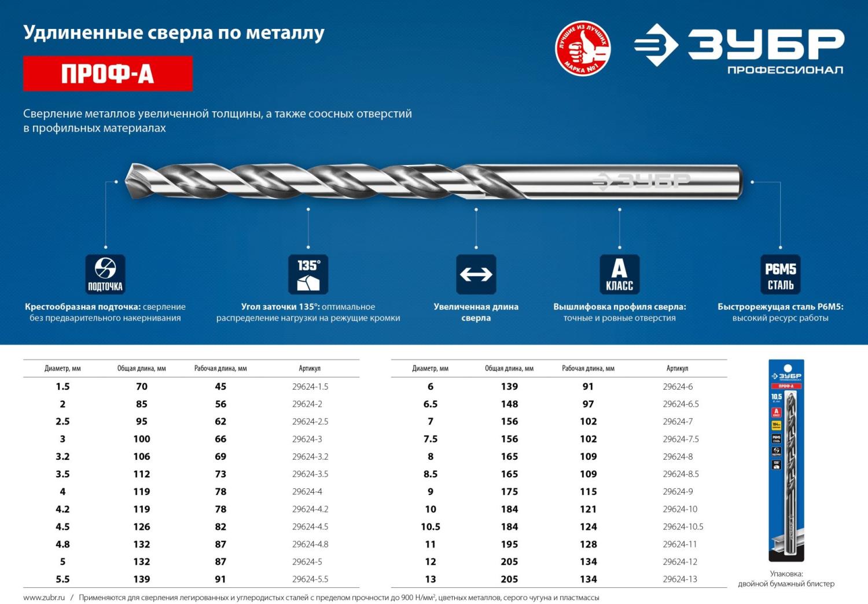Click the right table Рабочая длина header
The width and height of the screenshot is (868, 604).
click(588, 368)
